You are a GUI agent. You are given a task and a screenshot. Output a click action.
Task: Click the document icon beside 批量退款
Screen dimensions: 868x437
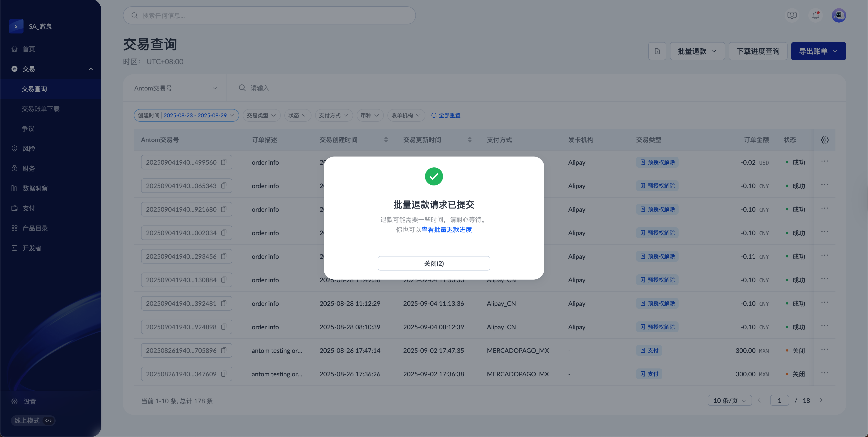click(x=657, y=51)
